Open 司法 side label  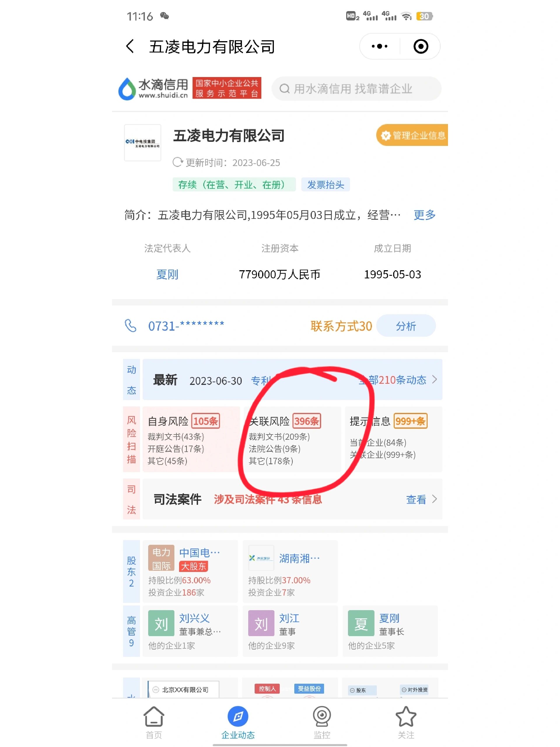tap(131, 499)
